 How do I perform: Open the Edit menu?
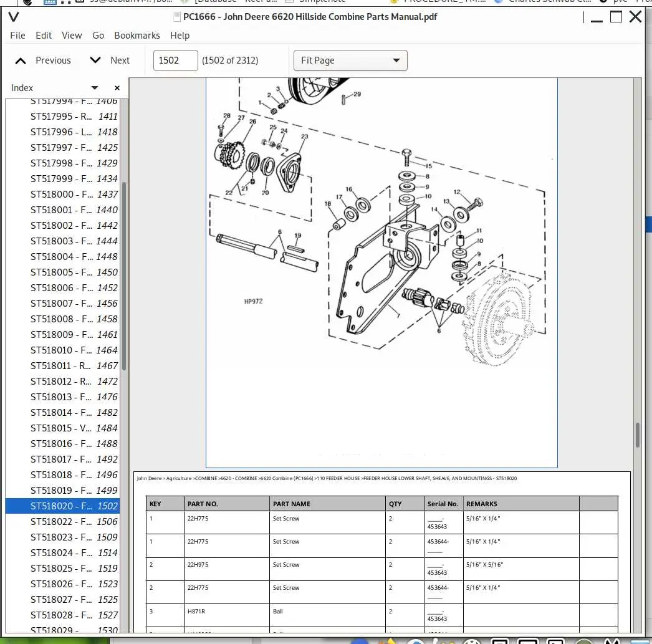tap(44, 36)
